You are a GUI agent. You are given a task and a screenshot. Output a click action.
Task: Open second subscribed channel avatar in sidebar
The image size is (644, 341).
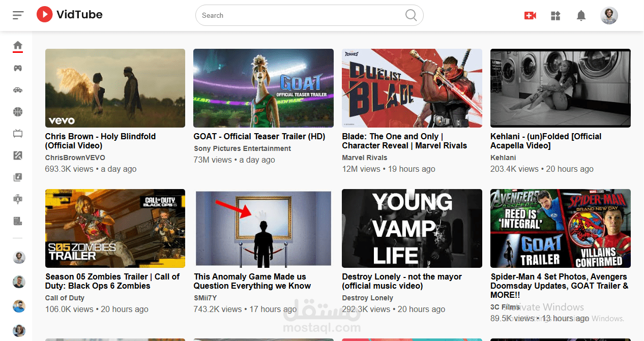pos(19,282)
